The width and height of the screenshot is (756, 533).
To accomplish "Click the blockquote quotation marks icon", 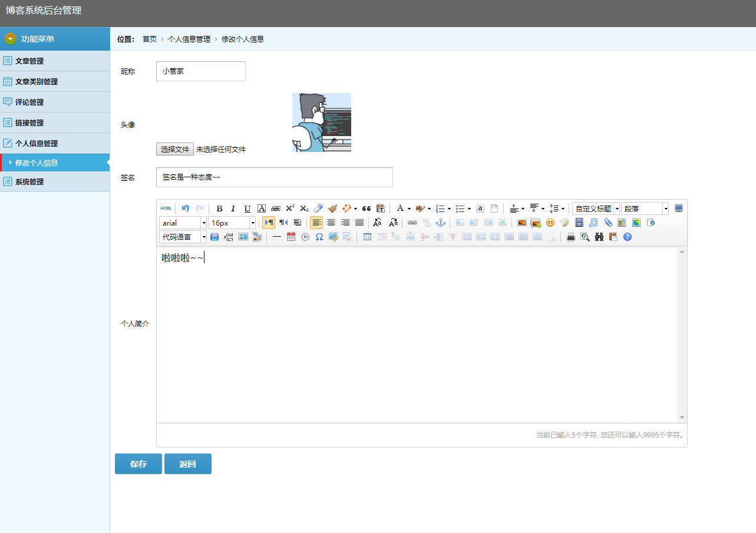I will coord(367,208).
